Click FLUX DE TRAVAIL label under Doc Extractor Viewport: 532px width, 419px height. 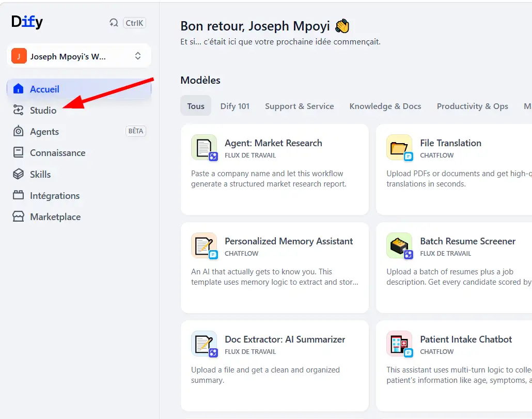(x=250, y=352)
